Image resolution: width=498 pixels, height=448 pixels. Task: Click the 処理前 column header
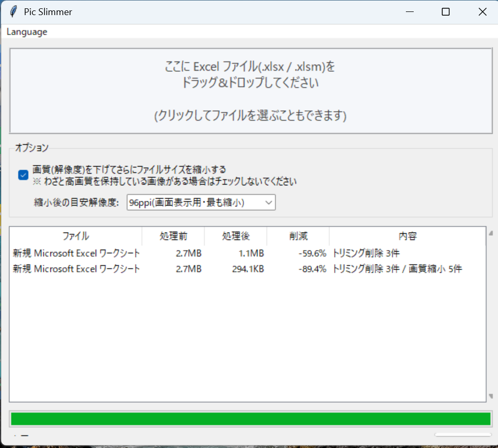(173, 236)
